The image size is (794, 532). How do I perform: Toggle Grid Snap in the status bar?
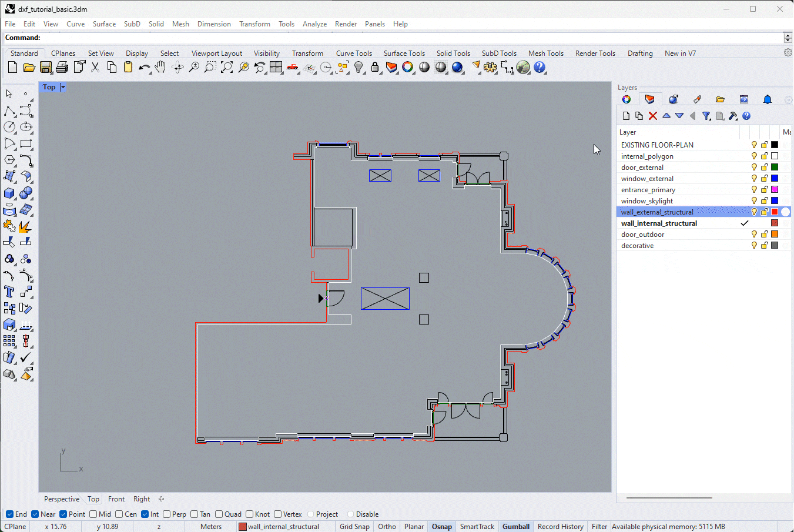tap(354, 527)
